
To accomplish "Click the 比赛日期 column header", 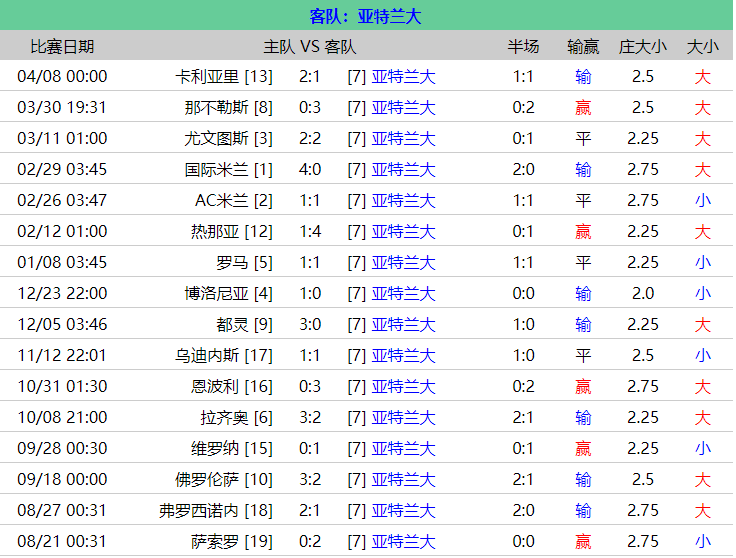I will pyautogui.click(x=62, y=46).
